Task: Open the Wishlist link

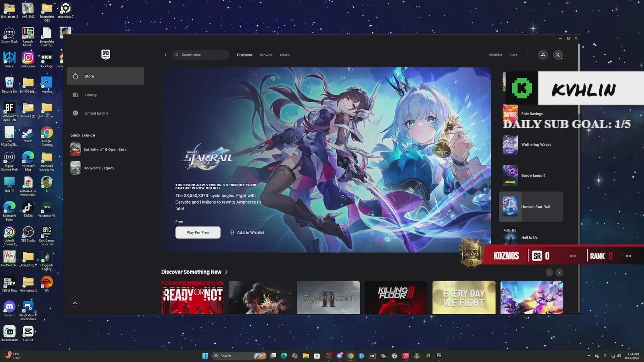Action: [x=495, y=55]
